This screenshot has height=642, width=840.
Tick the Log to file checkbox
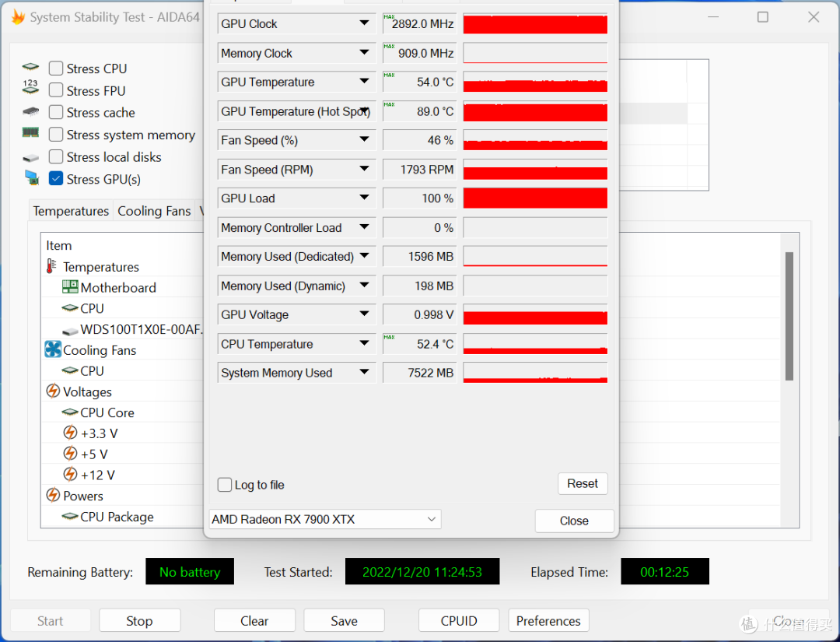tap(225, 485)
